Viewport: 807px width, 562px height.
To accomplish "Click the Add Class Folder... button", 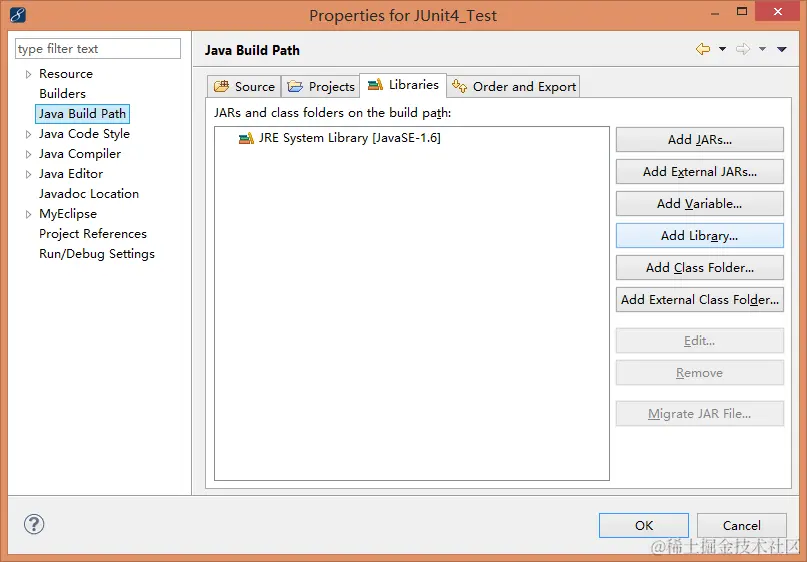I will [x=699, y=268].
